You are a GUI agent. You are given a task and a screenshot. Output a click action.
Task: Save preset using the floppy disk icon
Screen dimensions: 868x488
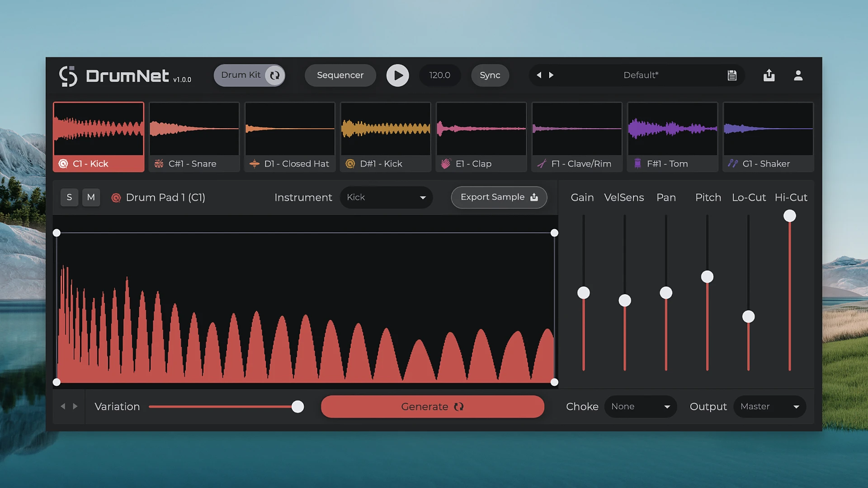click(732, 75)
